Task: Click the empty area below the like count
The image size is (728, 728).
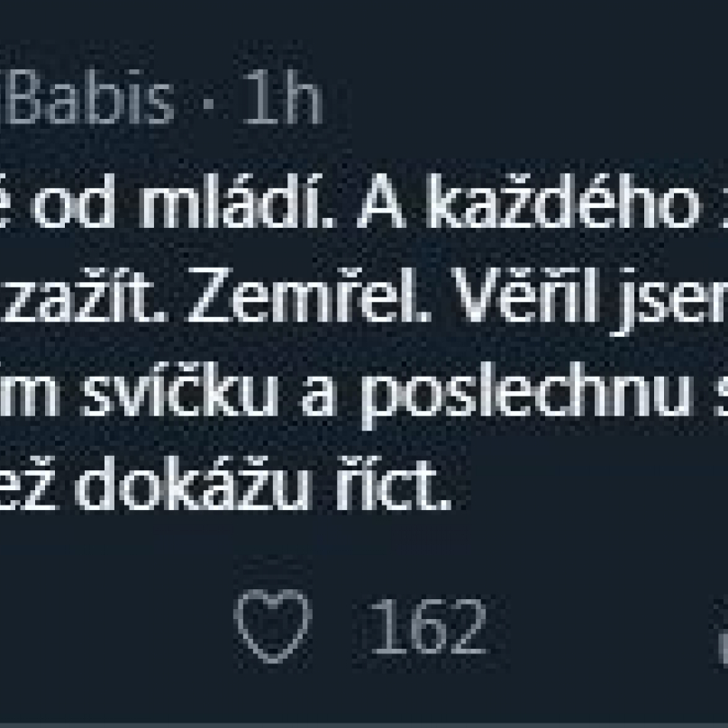Action: tap(427, 694)
